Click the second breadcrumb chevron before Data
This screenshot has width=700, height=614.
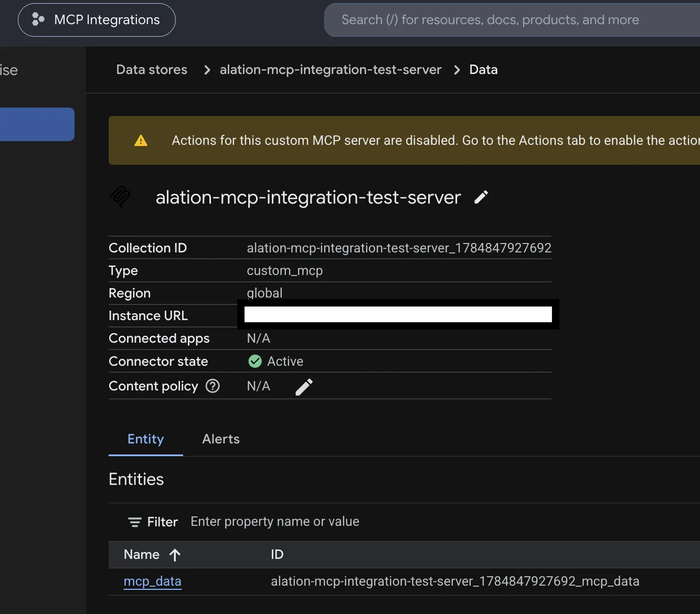[457, 70]
